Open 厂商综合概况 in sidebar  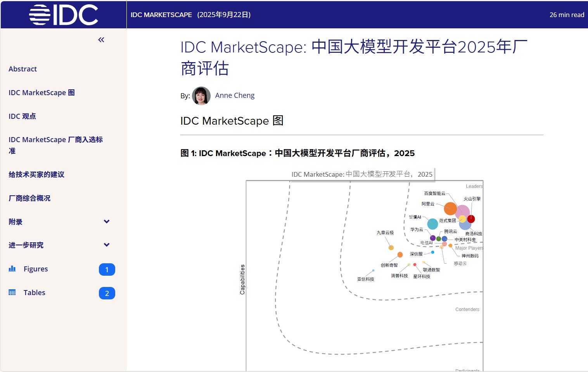(x=29, y=198)
